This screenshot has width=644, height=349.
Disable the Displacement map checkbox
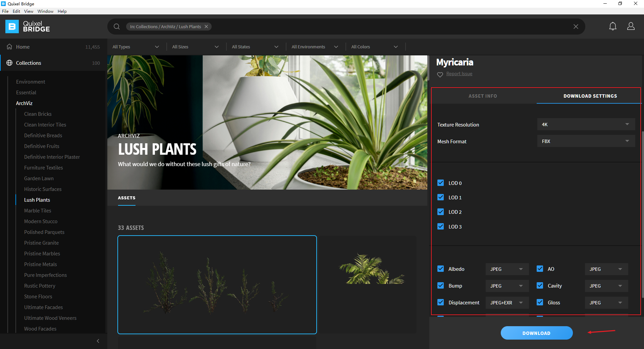pos(441,302)
